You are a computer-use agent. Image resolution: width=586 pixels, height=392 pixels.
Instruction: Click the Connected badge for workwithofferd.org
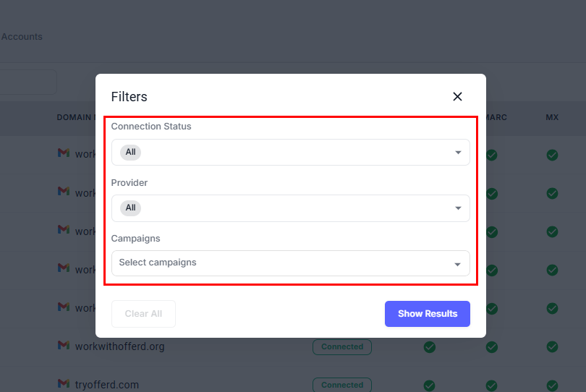pyautogui.click(x=341, y=347)
